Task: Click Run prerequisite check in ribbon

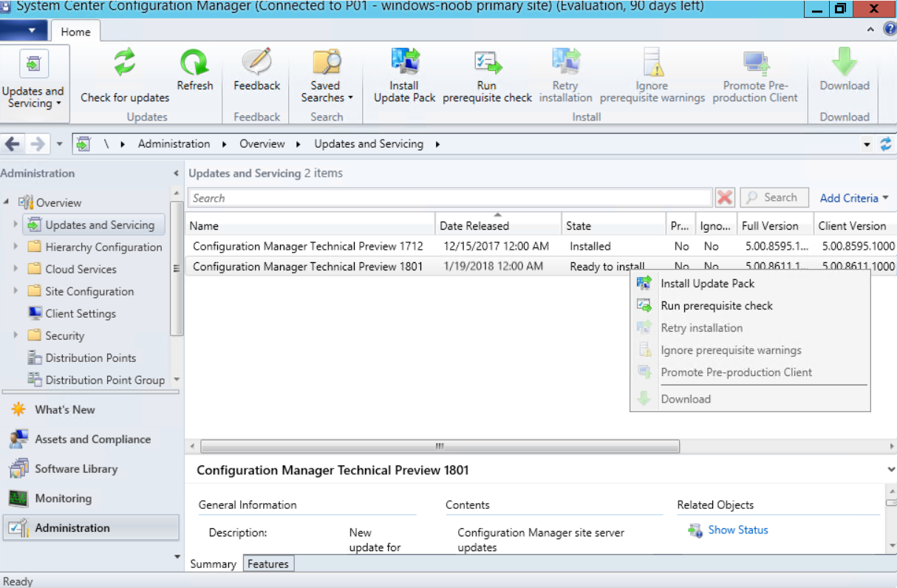Action: (487, 76)
